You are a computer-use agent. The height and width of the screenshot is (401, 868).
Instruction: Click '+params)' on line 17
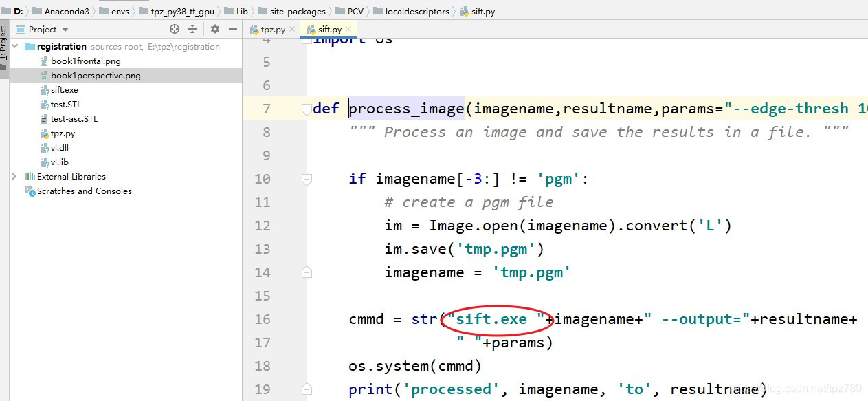519,343
